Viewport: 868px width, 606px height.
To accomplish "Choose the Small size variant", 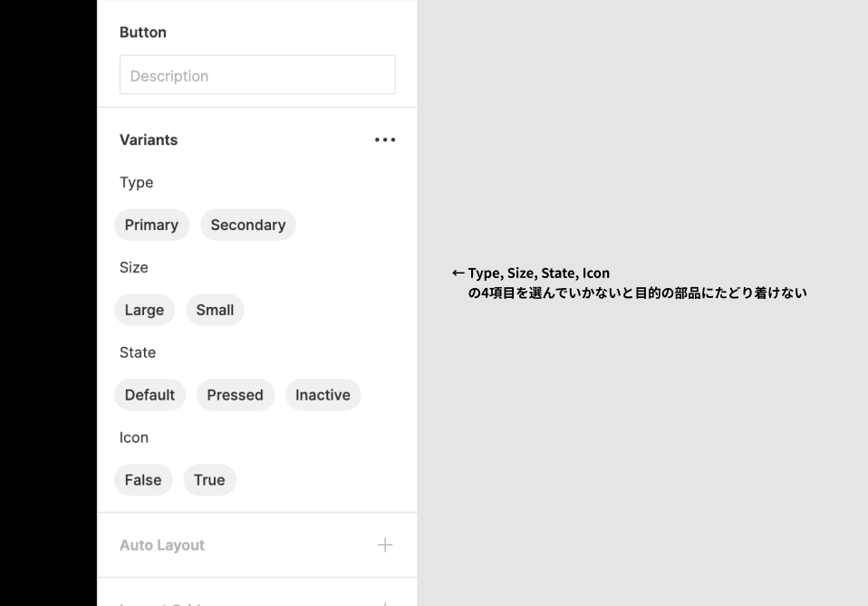I will coord(215,310).
